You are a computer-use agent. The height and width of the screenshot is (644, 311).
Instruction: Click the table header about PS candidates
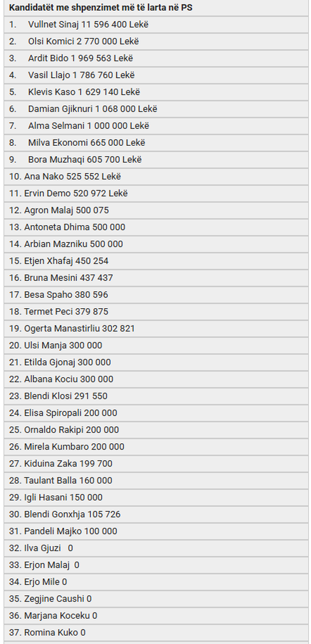[x=155, y=8]
